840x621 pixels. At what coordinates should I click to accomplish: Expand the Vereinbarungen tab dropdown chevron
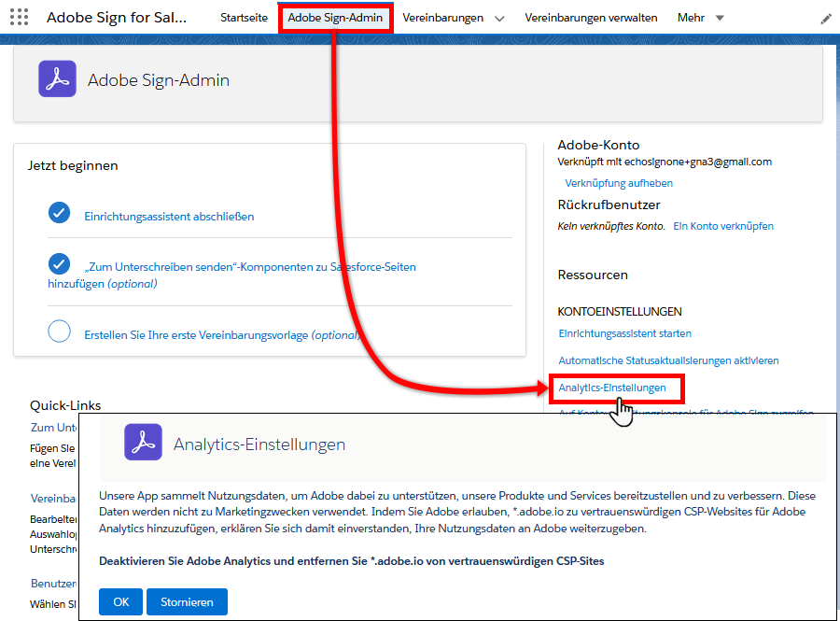coord(499,19)
